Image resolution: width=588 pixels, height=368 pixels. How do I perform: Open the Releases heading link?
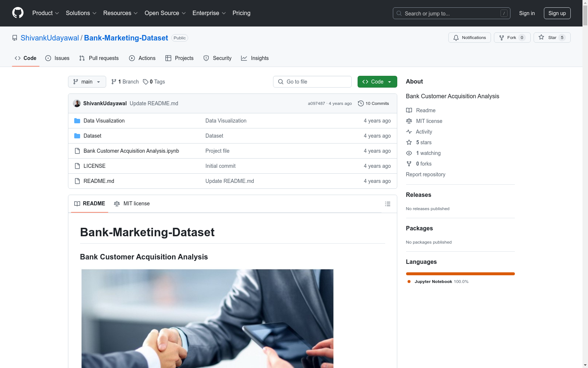click(419, 195)
